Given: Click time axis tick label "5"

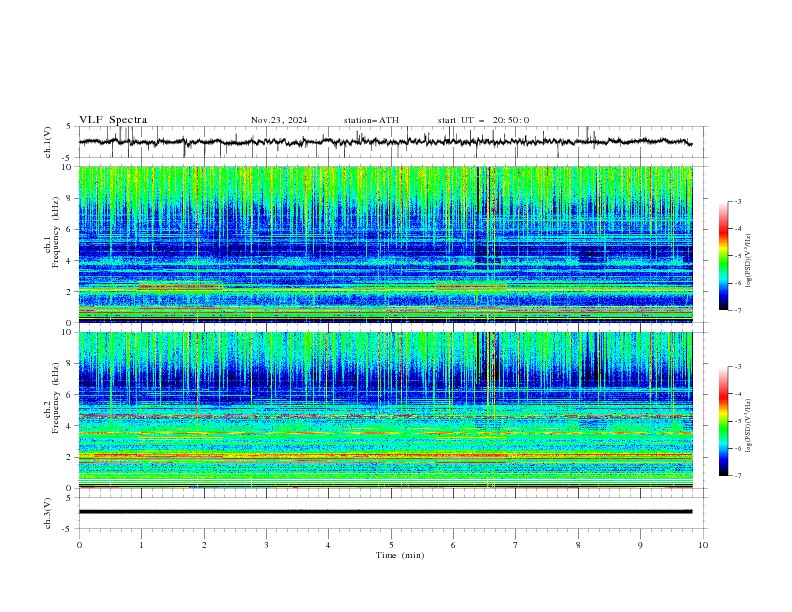Looking at the screenshot, I should pyautogui.click(x=391, y=545).
